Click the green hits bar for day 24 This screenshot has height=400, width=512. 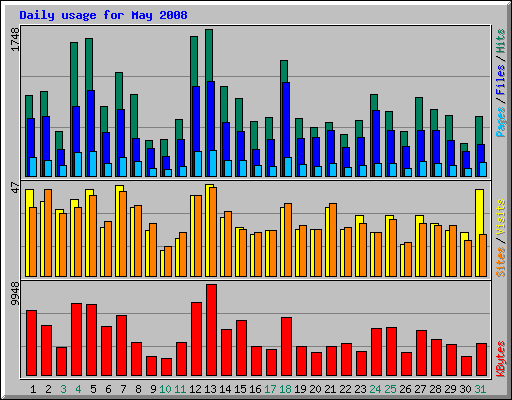point(374,102)
